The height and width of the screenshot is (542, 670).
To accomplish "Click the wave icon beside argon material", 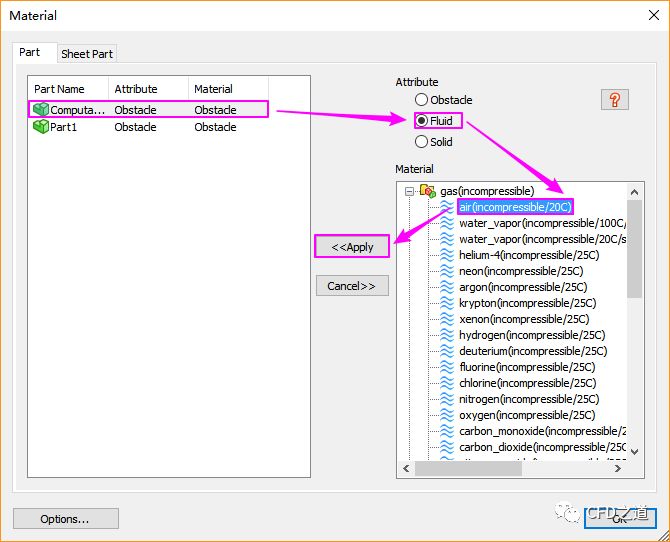I will (447, 287).
